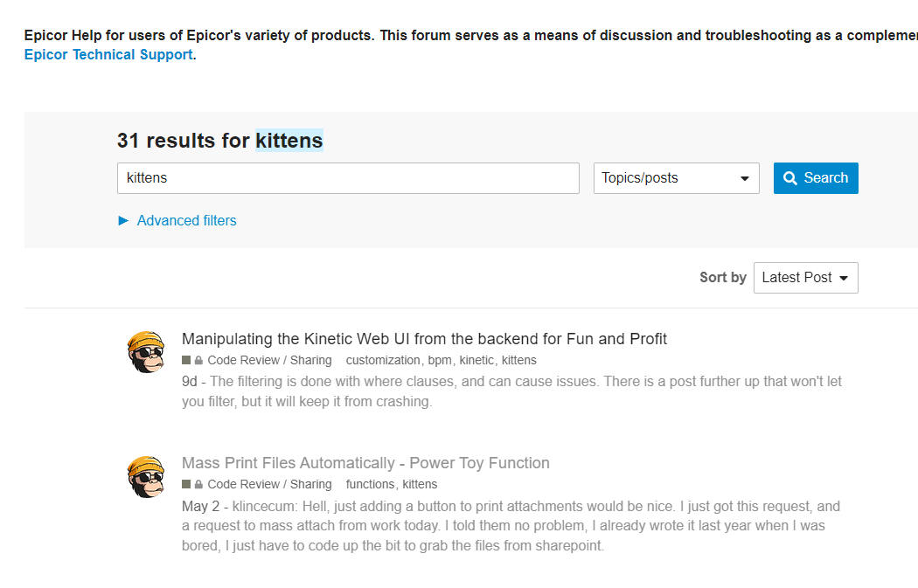Viewport: 918px width, 588px height.
Task: Open the Epicor Technical Support link
Action: (108, 55)
